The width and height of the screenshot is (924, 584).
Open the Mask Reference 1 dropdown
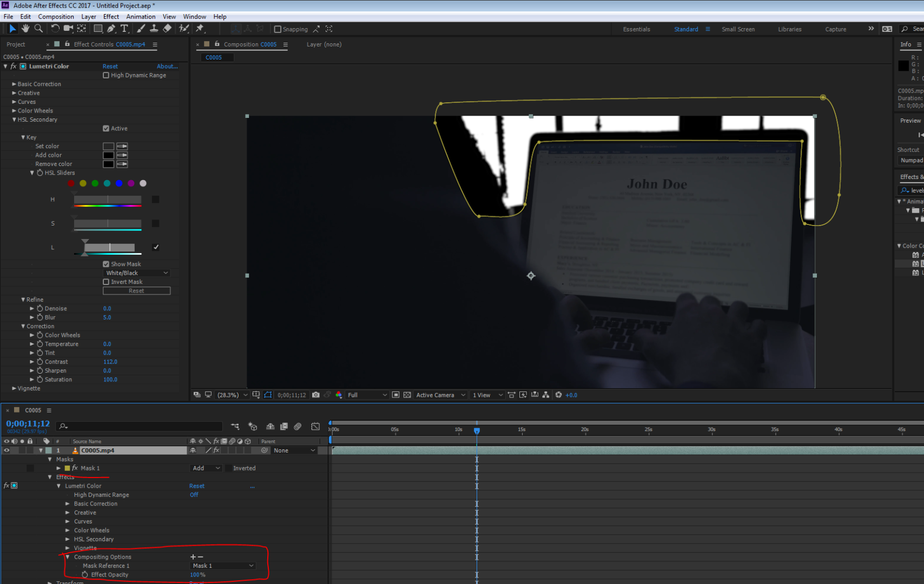(x=223, y=566)
